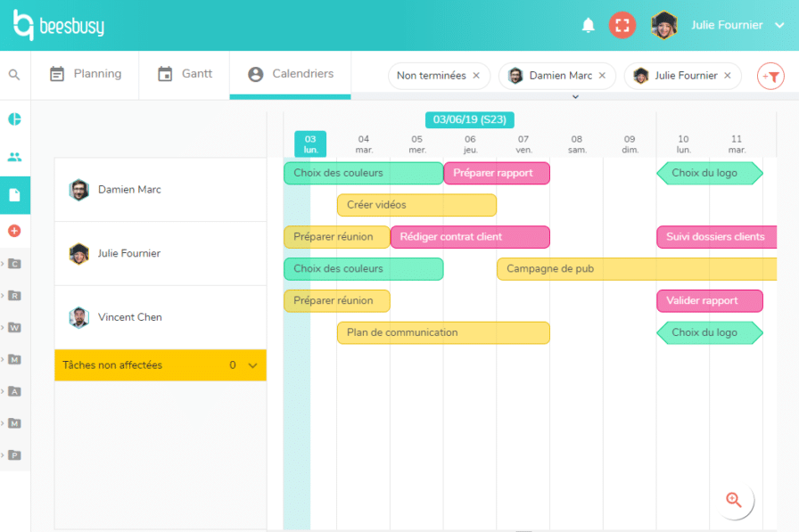Click the statistics dashboard icon in the sidebar

tap(14, 118)
